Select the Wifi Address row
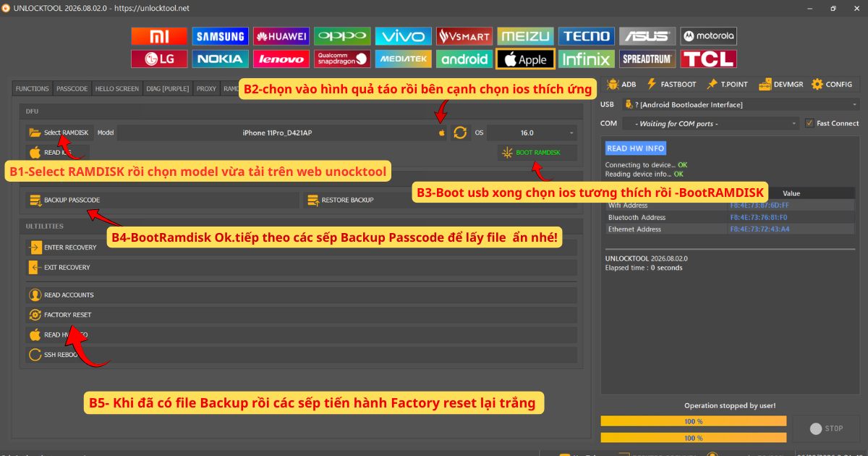This screenshot has width=868, height=456. point(730,206)
